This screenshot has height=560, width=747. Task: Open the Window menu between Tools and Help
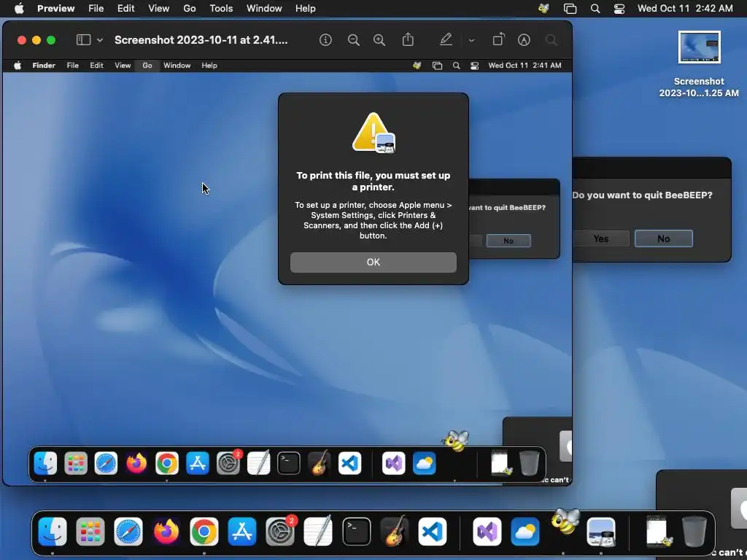pyautogui.click(x=264, y=8)
